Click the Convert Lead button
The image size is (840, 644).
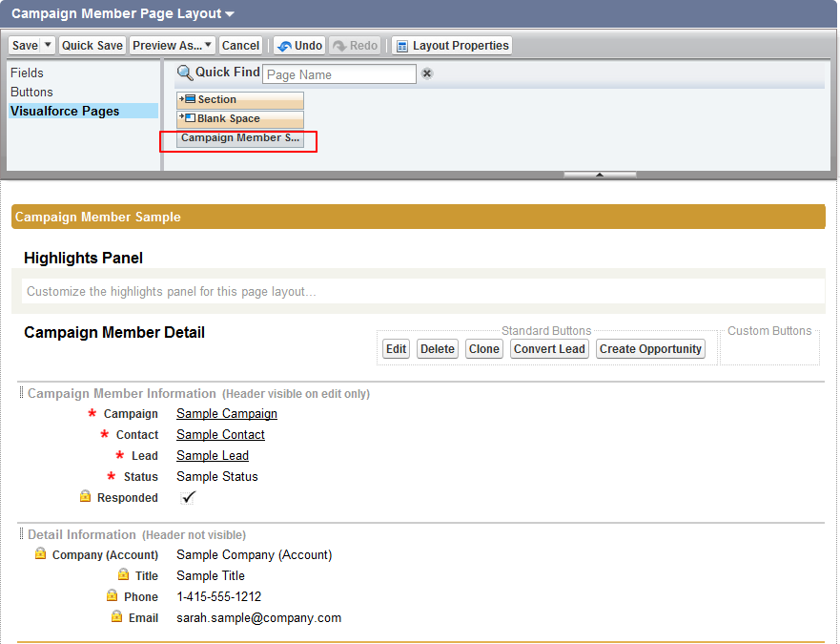[549, 349]
